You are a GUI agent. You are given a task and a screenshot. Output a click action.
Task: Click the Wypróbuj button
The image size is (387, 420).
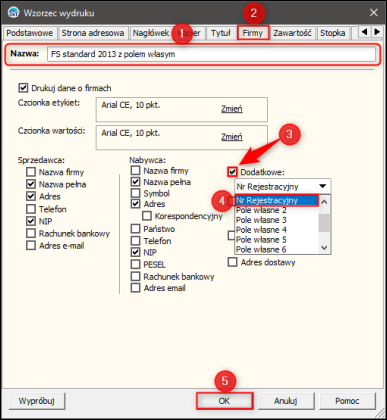click(37, 401)
